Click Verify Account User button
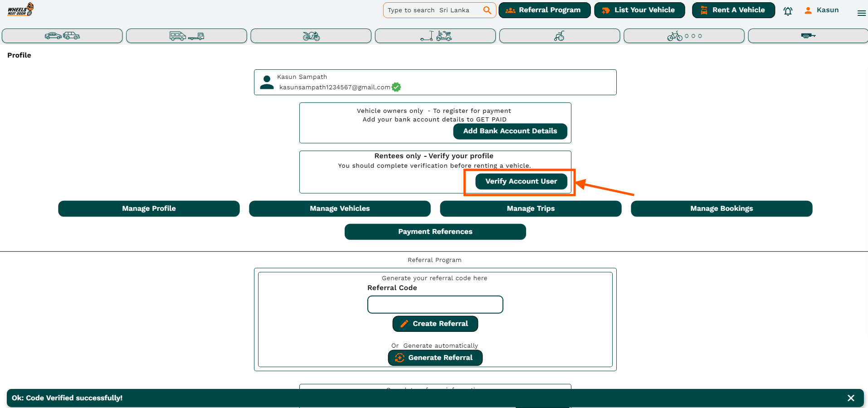868x408 pixels. 521,181
